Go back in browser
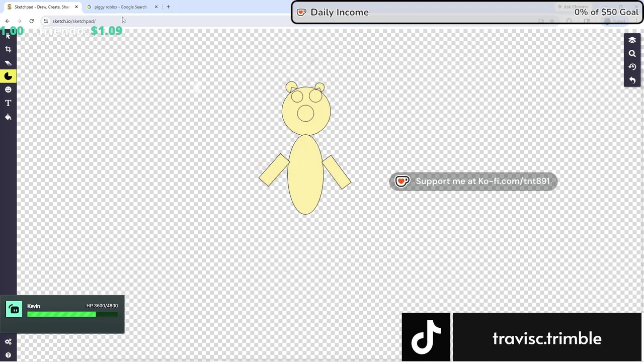644x362 pixels. coord(7,21)
